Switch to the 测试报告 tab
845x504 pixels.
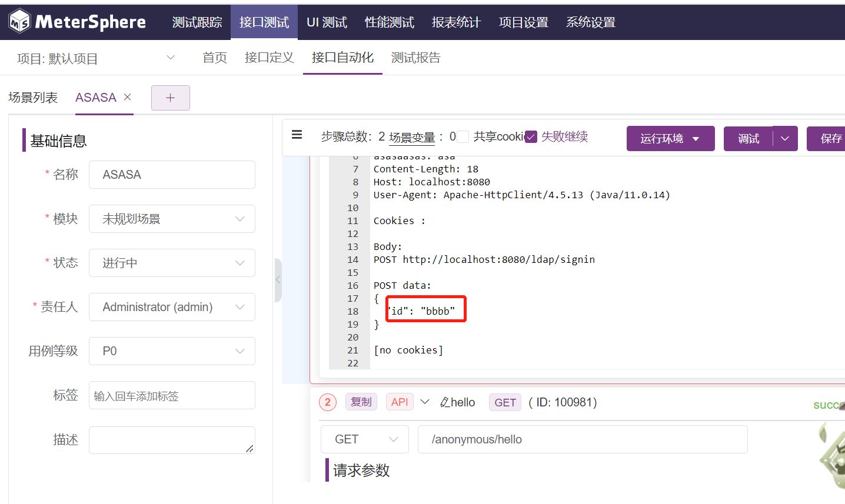(x=415, y=58)
